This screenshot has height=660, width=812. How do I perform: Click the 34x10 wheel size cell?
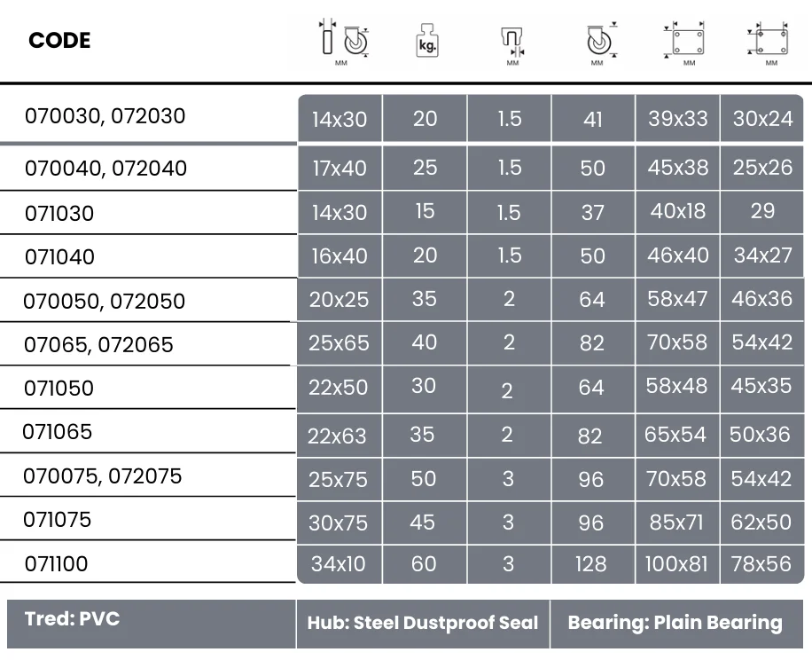339,563
